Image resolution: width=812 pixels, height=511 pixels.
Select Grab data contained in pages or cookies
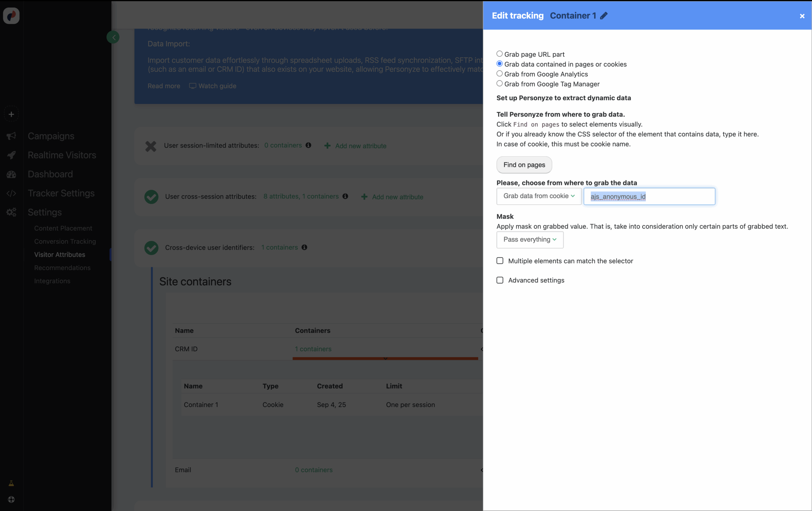pyautogui.click(x=499, y=64)
